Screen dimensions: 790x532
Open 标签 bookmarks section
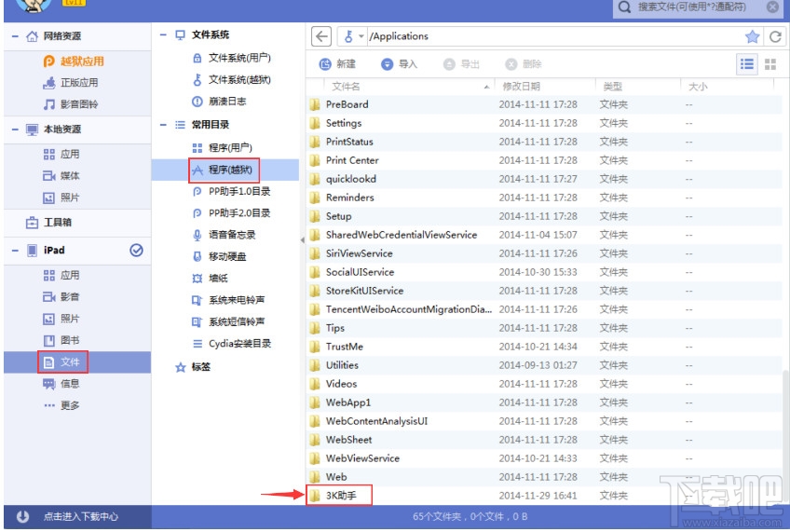[x=193, y=367]
